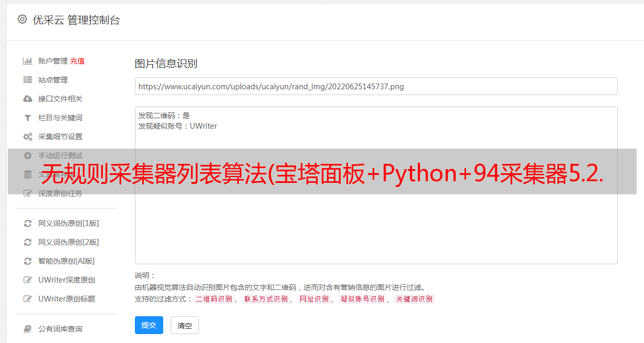Select the 站点管理 server icon
Image resolution: width=644 pixels, height=343 pixels.
pos(28,80)
